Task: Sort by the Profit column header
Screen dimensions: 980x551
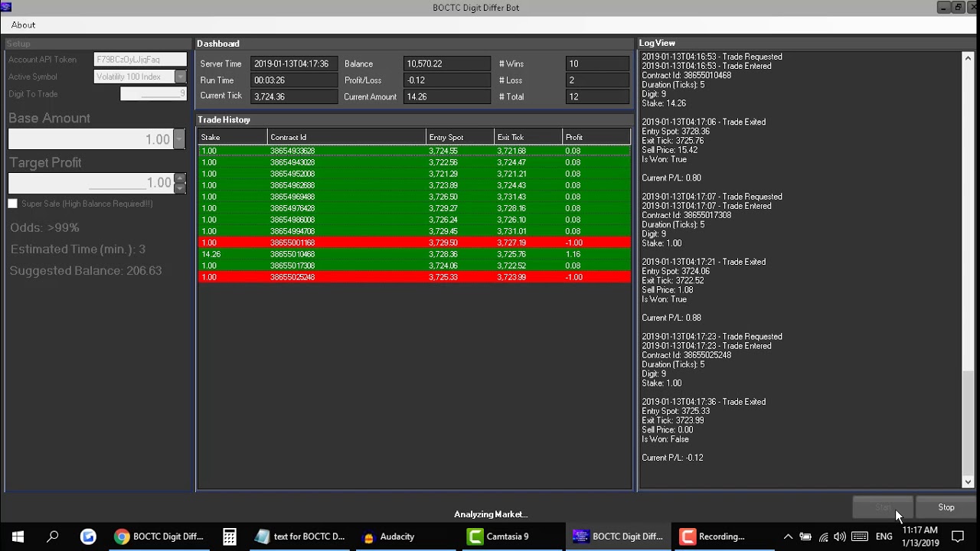Action: (x=596, y=138)
